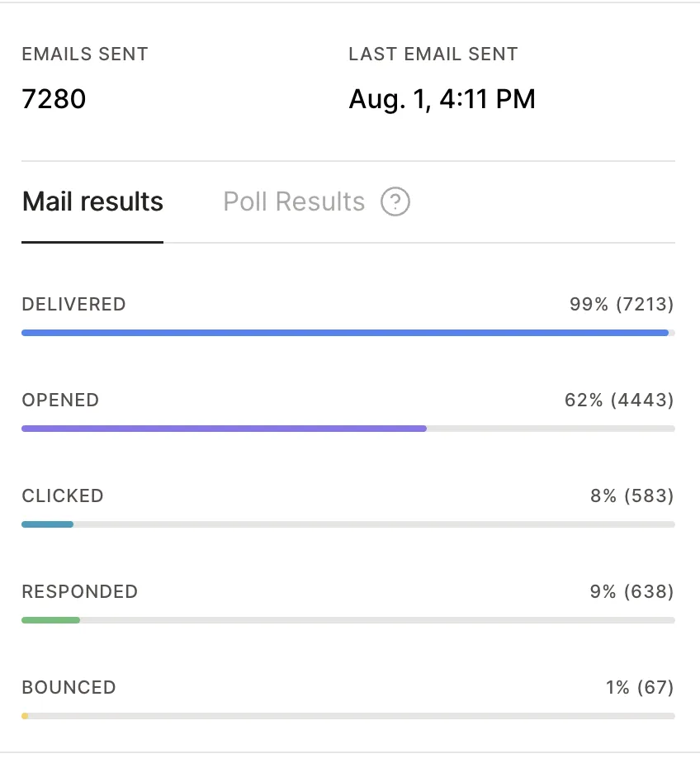Click the 1% (67) bounced value
The width and height of the screenshot is (700, 768).
(x=641, y=687)
